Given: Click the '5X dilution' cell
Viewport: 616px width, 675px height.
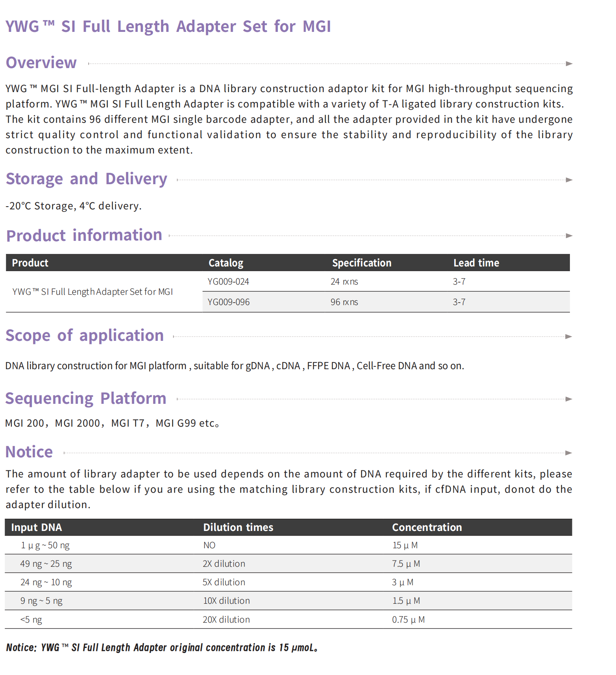Looking at the screenshot, I should click(224, 583).
